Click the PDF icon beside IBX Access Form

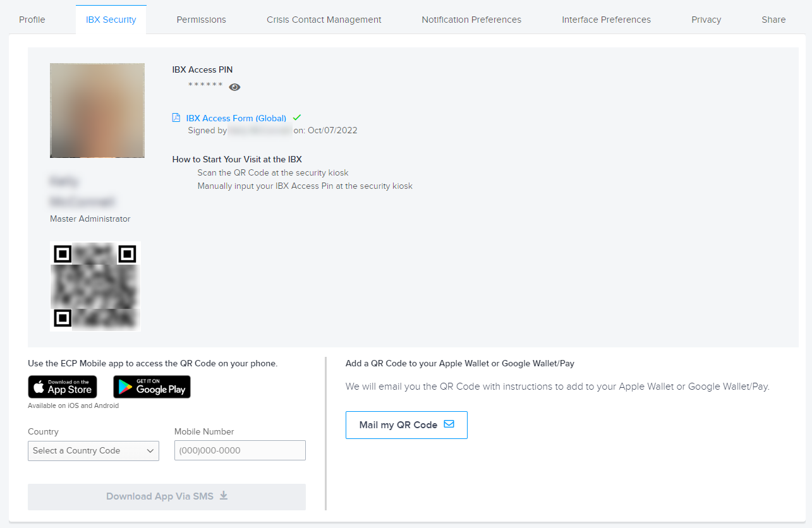click(176, 118)
